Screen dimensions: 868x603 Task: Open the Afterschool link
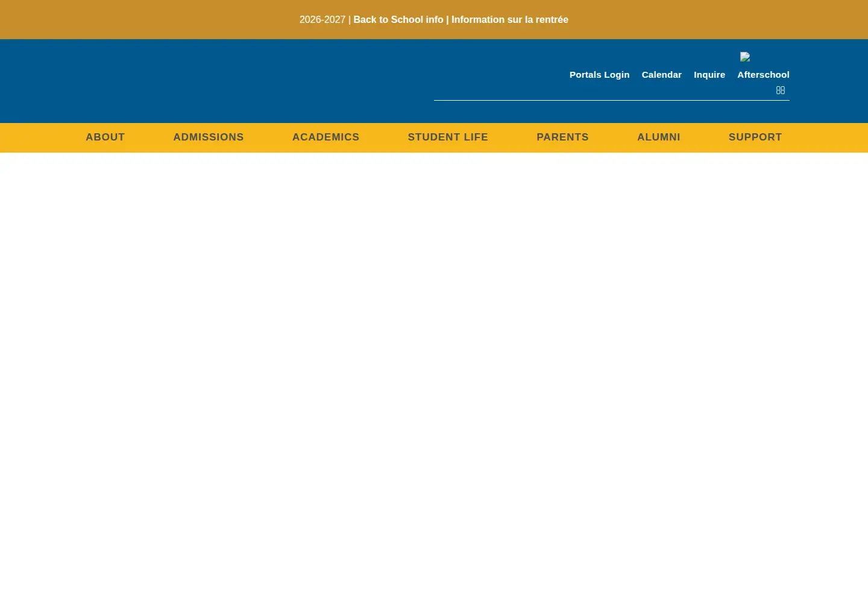pyautogui.click(x=763, y=75)
